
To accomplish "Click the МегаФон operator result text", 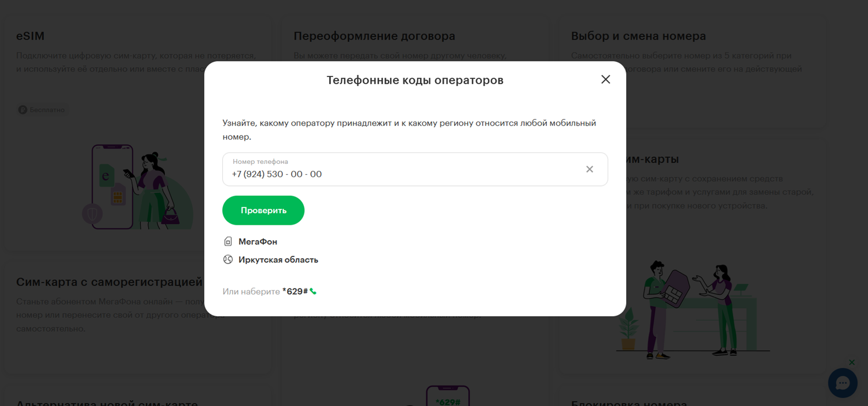I will [258, 242].
